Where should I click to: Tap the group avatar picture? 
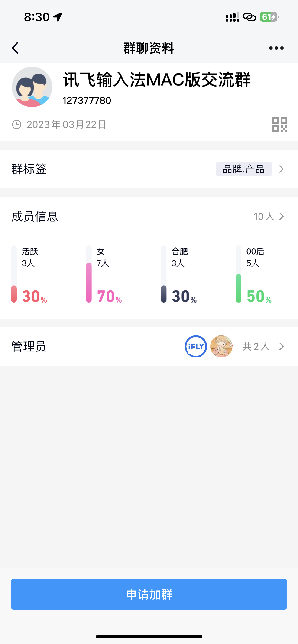tap(32, 87)
